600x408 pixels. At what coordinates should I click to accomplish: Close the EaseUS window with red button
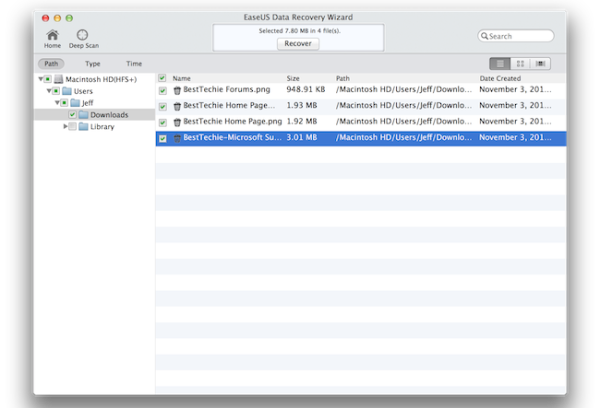[46, 18]
